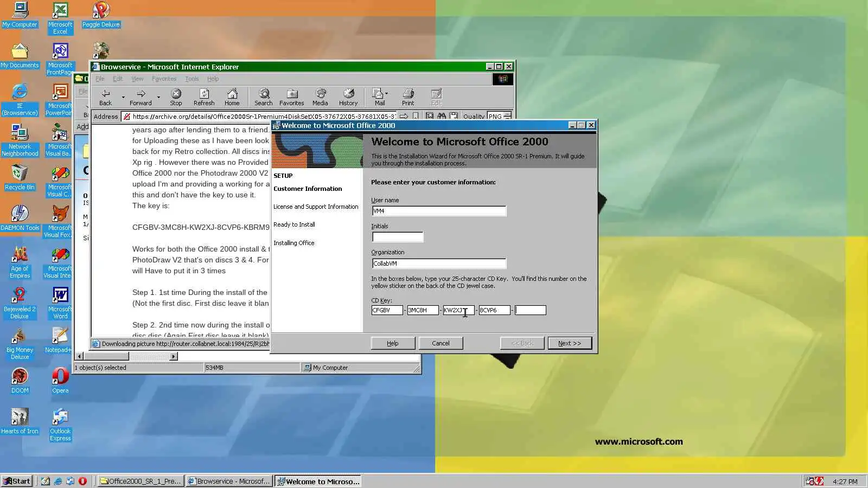The width and height of the screenshot is (868, 488).
Task: Click the "Ready to Install" setup step
Action: 294,224
